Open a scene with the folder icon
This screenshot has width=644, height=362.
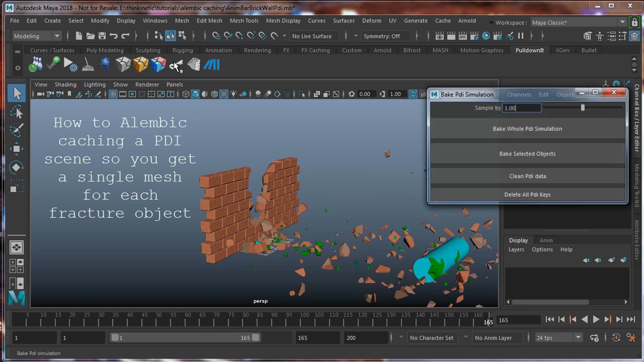point(90,36)
